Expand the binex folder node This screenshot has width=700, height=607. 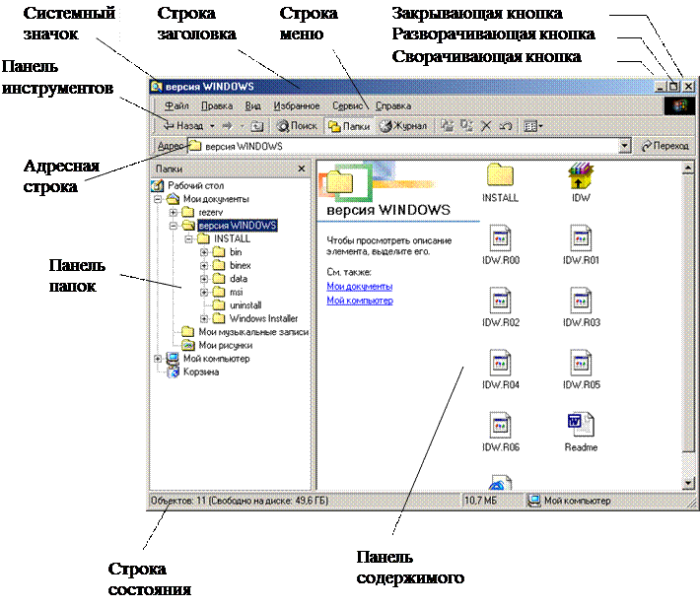tap(204, 266)
